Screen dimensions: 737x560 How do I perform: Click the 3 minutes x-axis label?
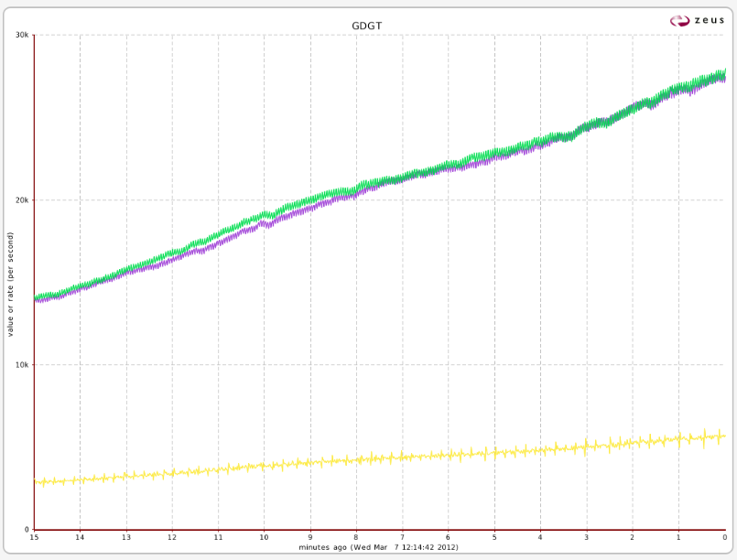click(x=587, y=537)
